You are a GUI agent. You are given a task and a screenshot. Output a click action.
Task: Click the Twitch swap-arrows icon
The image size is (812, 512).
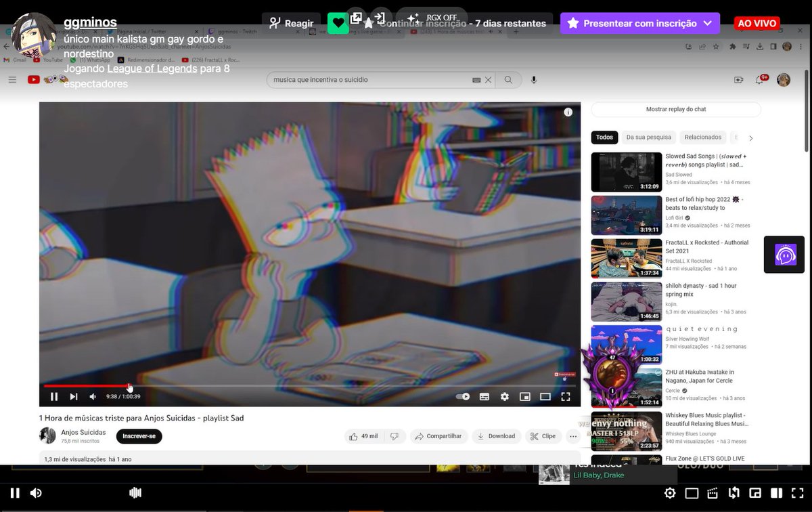tap(734, 493)
